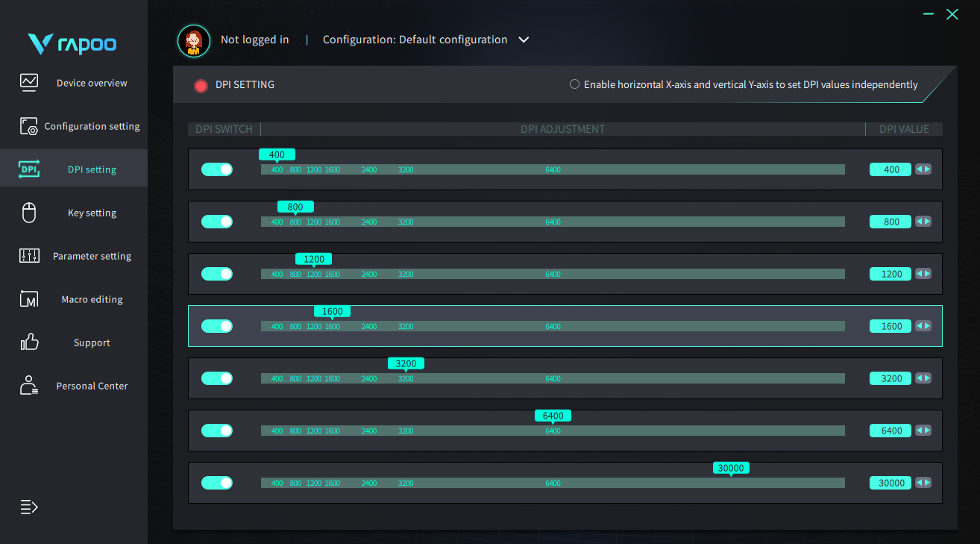Click the DPI value field showing 30000
Viewport: 980px width, 544px height.
pyautogui.click(x=891, y=483)
